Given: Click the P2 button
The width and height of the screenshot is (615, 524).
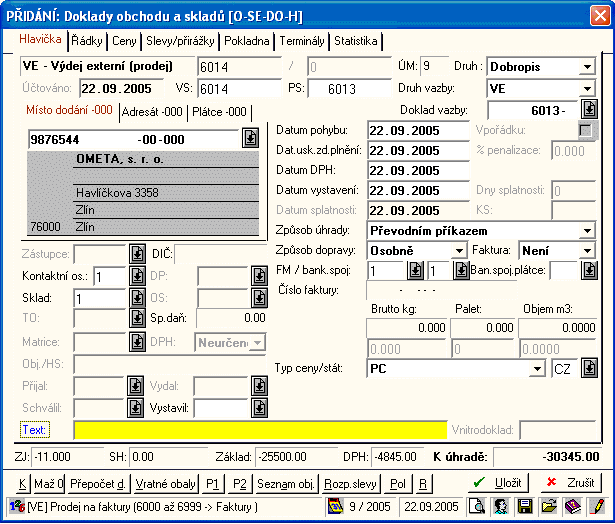Looking at the screenshot, I should (x=239, y=484).
